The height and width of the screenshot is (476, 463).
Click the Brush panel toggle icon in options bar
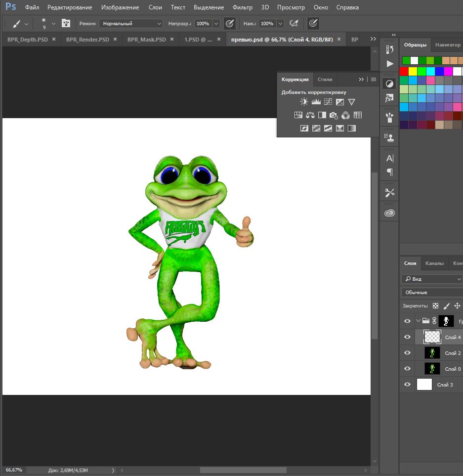(x=66, y=23)
